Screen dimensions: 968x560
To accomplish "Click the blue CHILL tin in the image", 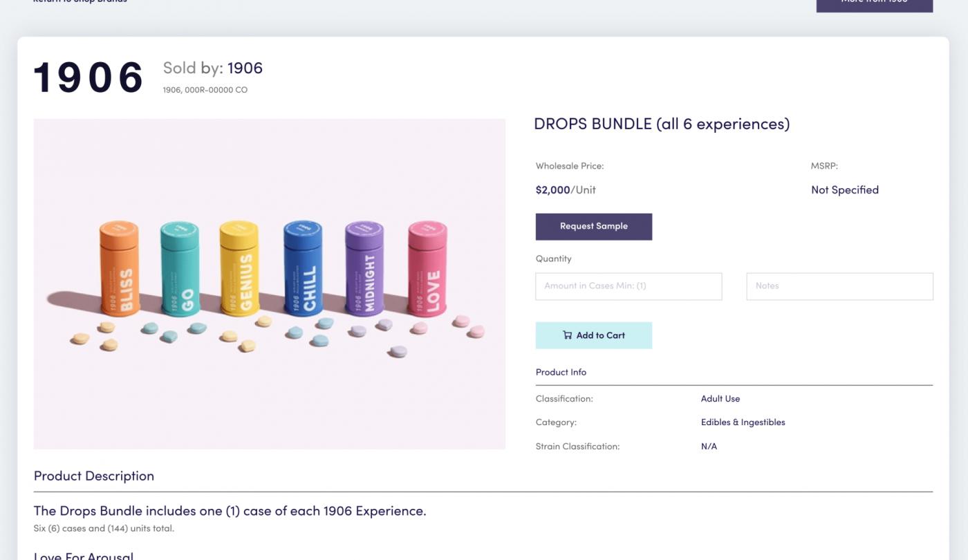I will point(303,267).
